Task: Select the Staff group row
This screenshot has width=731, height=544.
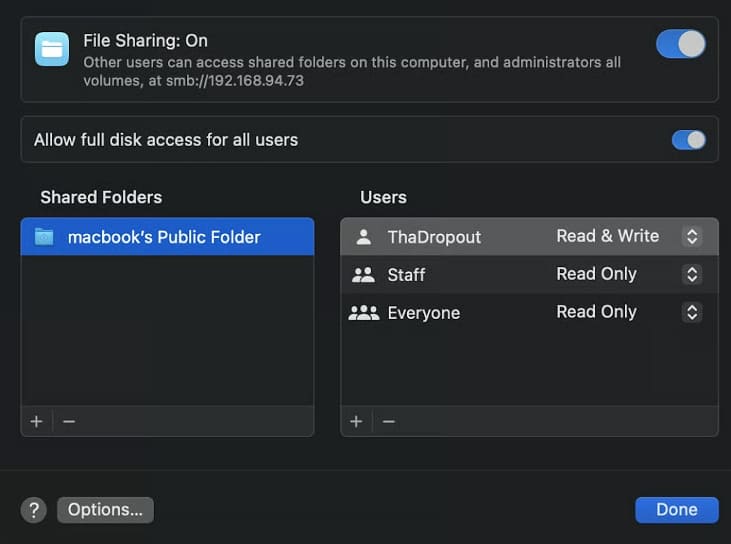Action: pyautogui.click(x=529, y=274)
